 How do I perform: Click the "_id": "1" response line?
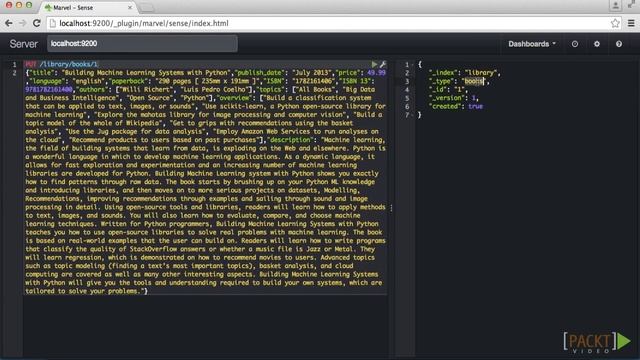pos(449,89)
